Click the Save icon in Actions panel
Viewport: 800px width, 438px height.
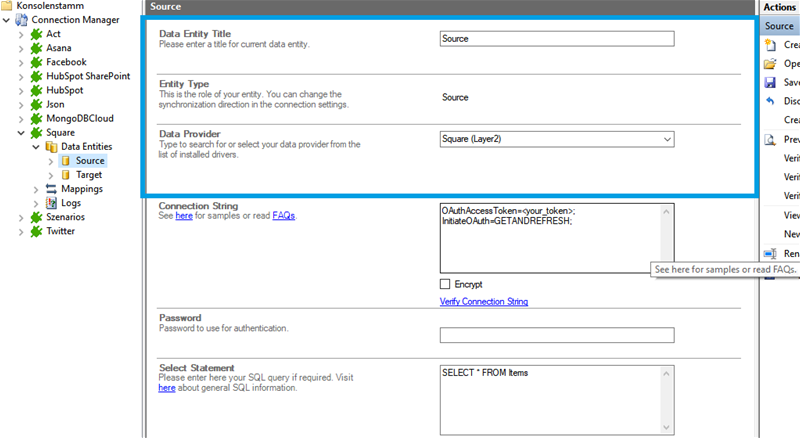pos(770,82)
